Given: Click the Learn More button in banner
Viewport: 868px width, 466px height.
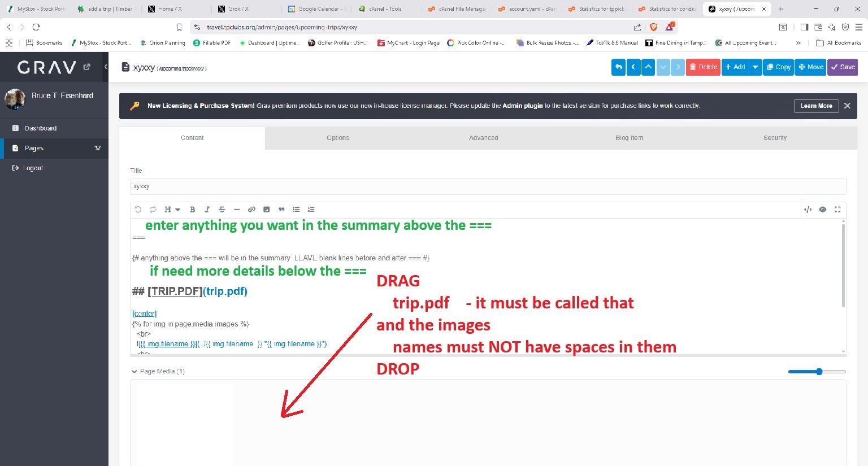Looking at the screenshot, I should 816,106.
